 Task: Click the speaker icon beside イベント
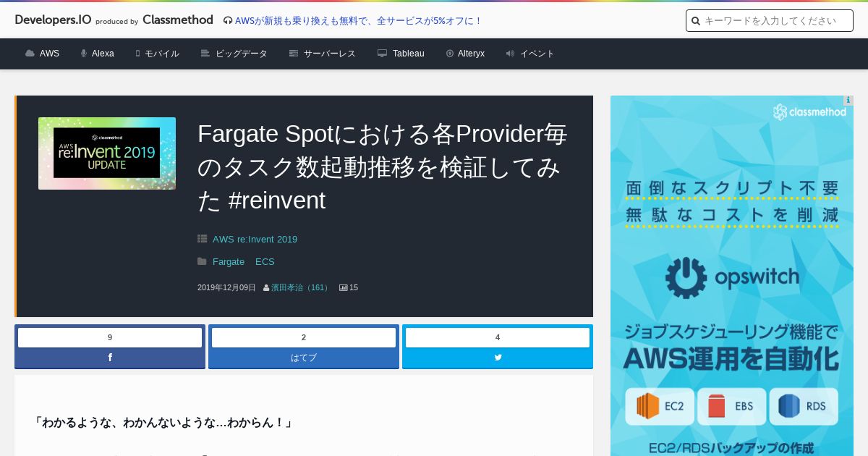pyautogui.click(x=511, y=54)
